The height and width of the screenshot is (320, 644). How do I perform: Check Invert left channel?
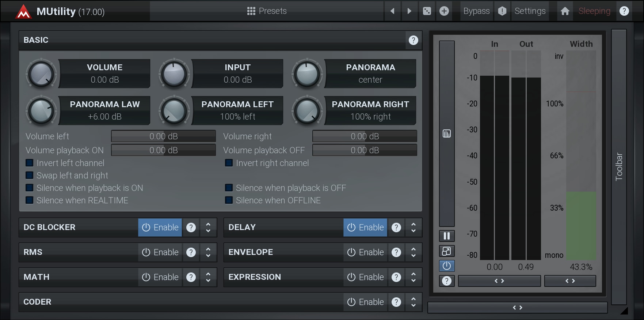pos(30,163)
